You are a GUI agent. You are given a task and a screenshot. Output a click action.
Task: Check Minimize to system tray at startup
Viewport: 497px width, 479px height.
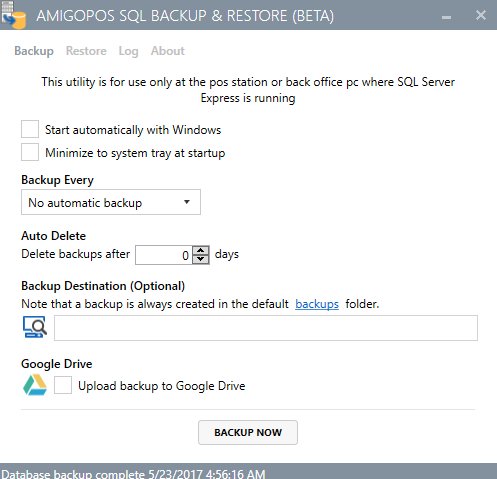pyautogui.click(x=30, y=152)
